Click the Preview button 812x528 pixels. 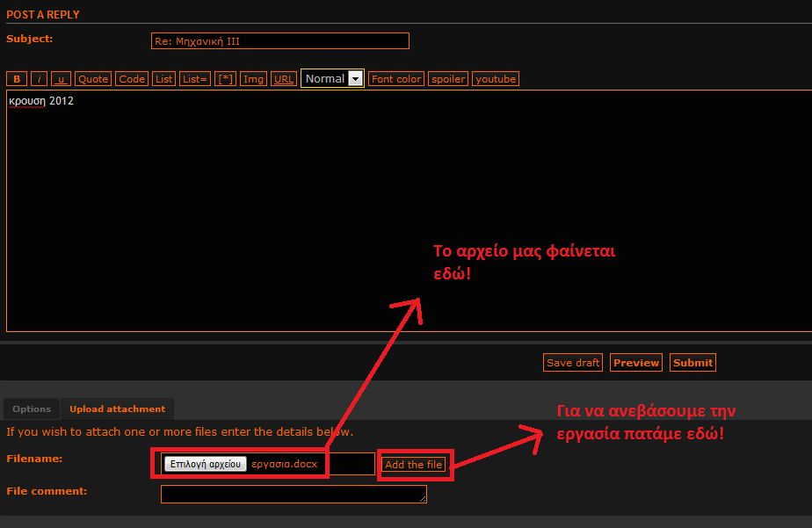click(x=636, y=363)
